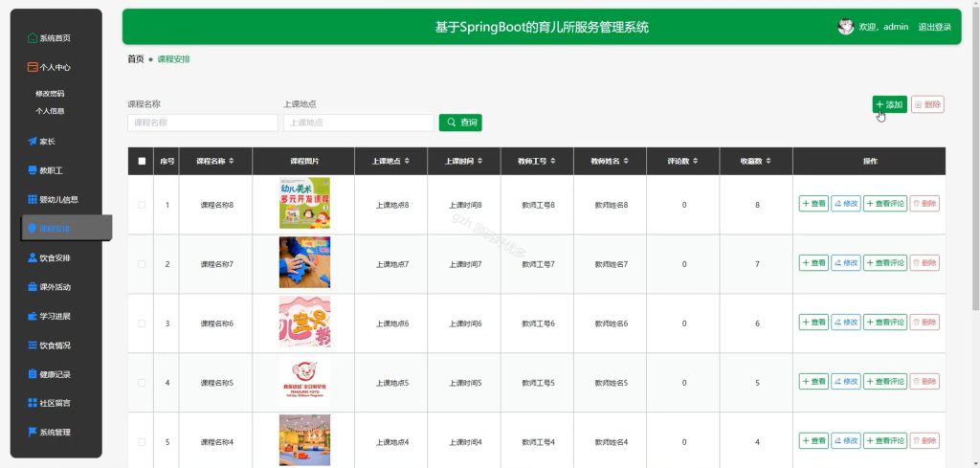This screenshot has width=980, height=468.
Task: Click the 健康记录 clipboard icon
Action: coord(33,374)
